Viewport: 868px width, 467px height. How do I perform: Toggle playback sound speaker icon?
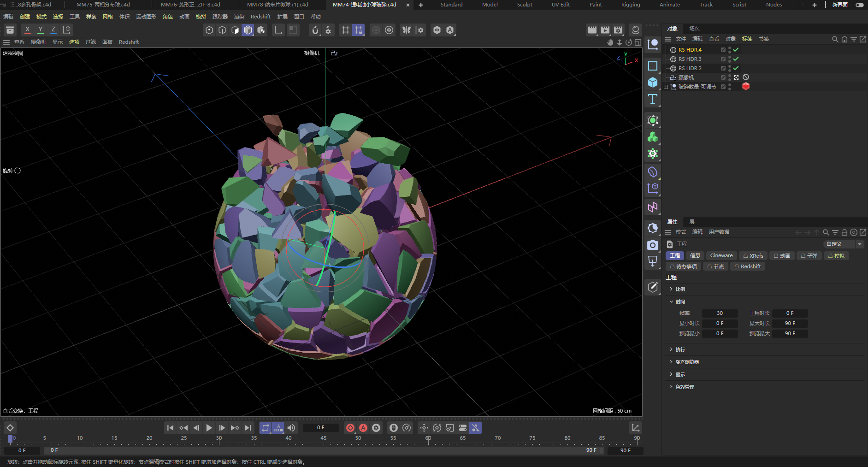click(291, 428)
